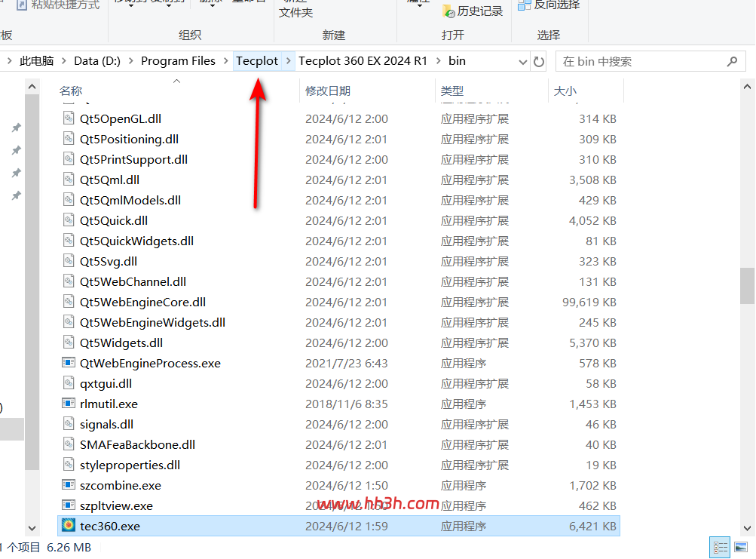The height and width of the screenshot is (559, 756).
Task: Click the Qt5Widgets.dll file icon
Action: pos(69,342)
